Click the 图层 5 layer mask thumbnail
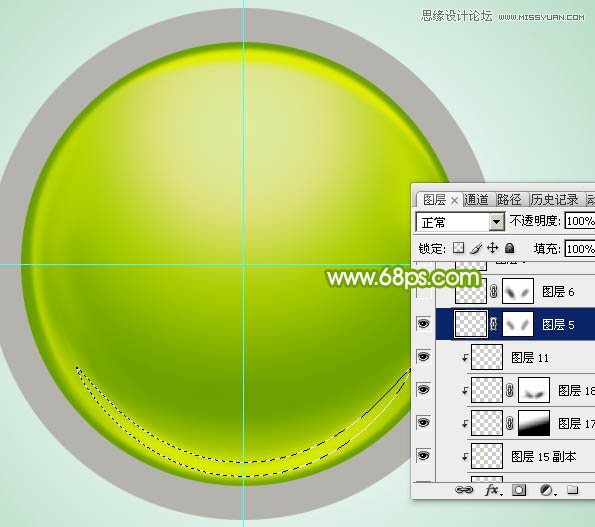The width and height of the screenshot is (595, 527). pyautogui.click(x=518, y=324)
